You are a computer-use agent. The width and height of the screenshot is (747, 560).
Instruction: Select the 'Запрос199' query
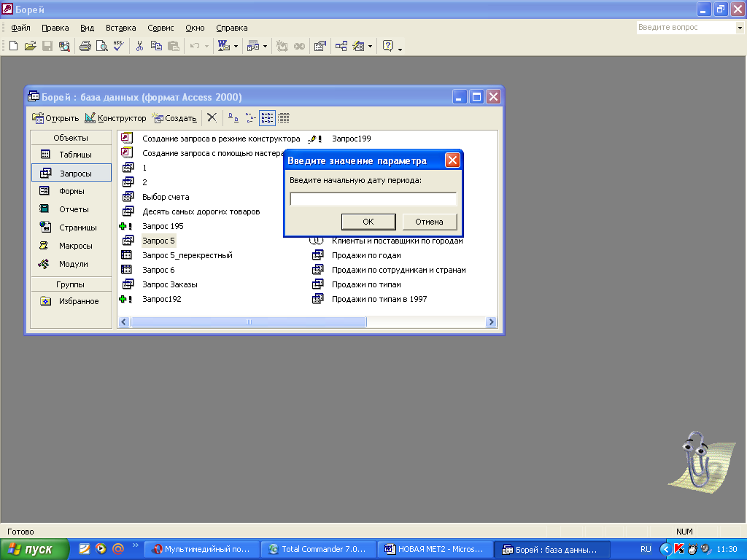pyautogui.click(x=351, y=139)
